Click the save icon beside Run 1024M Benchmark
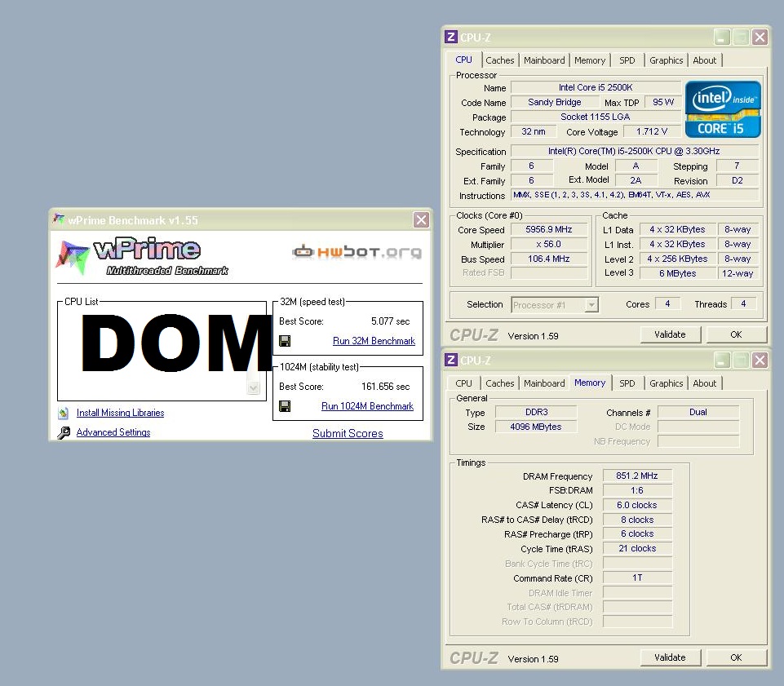Image resolution: width=784 pixels, height=686 pixels. [x=285, y=406]
